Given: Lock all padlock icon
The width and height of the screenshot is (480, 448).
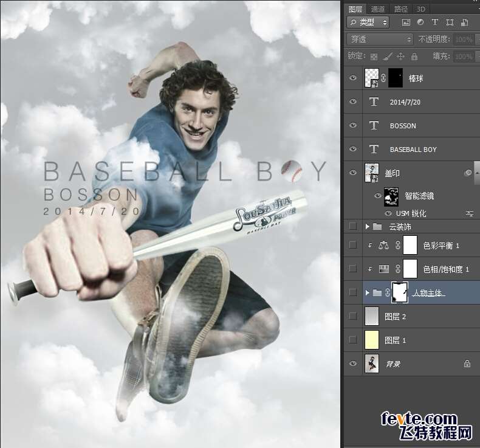Looking at the screenshot, I should 414,57.
